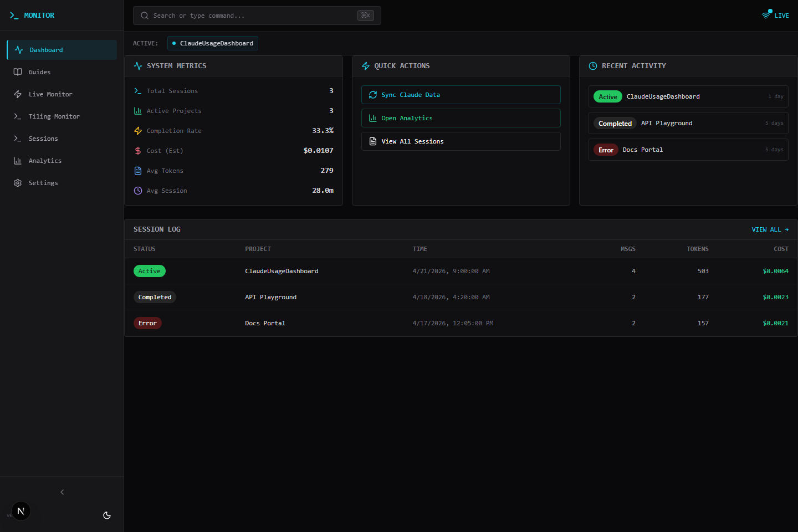This screenshot has width=798, height=532.
Task: Click the 503 tokens value
Action: (x=703, y=271)
